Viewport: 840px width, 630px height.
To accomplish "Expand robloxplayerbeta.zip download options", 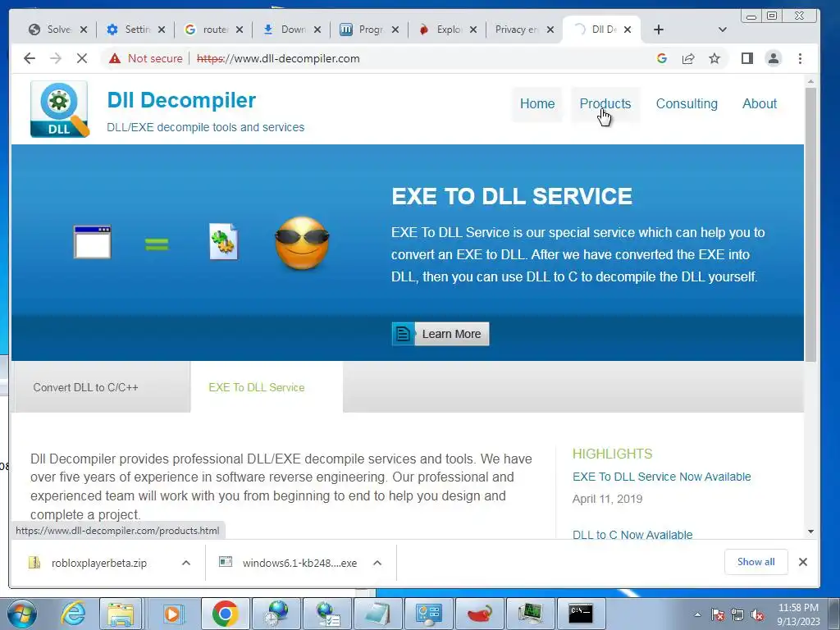I will coord(186,563).
